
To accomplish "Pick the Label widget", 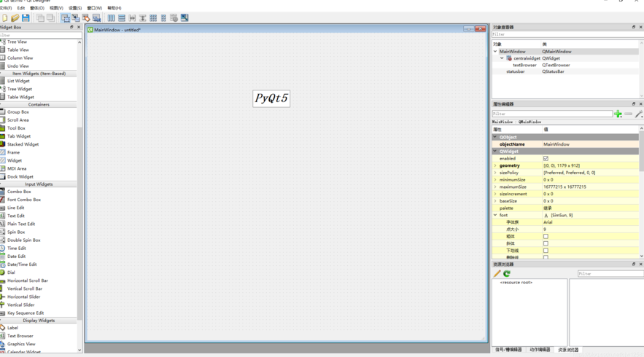I will coord(12,327).
